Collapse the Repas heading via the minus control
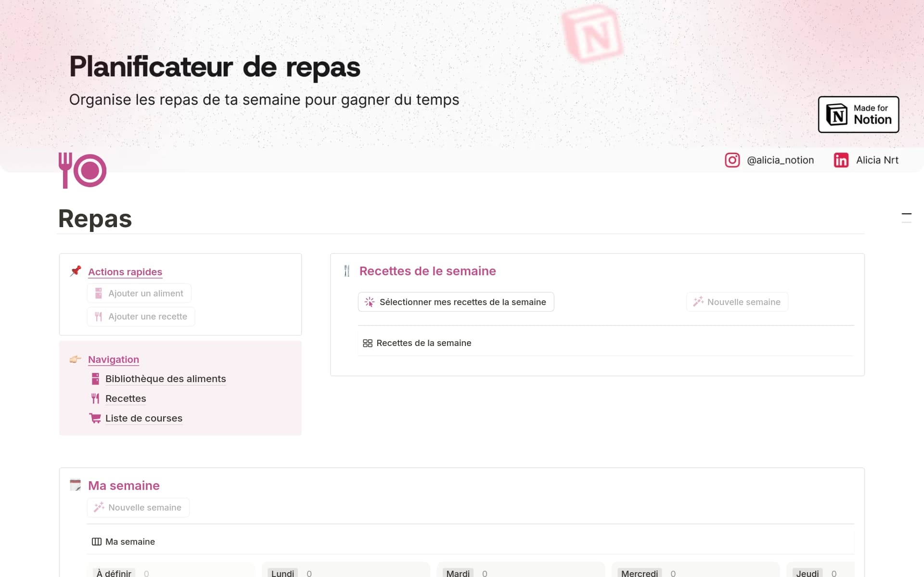 (x=906, y=214)
